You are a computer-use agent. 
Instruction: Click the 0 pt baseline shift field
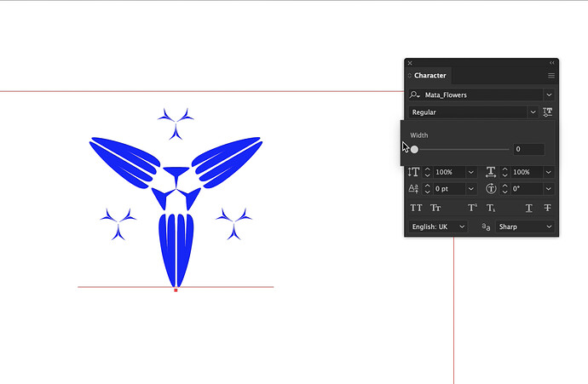[449, 189]
